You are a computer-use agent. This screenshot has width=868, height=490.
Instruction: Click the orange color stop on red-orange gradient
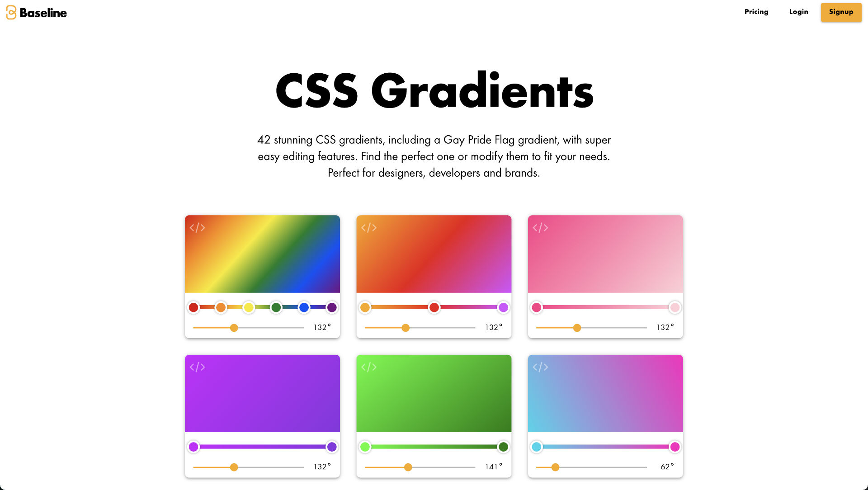point(365,307)
